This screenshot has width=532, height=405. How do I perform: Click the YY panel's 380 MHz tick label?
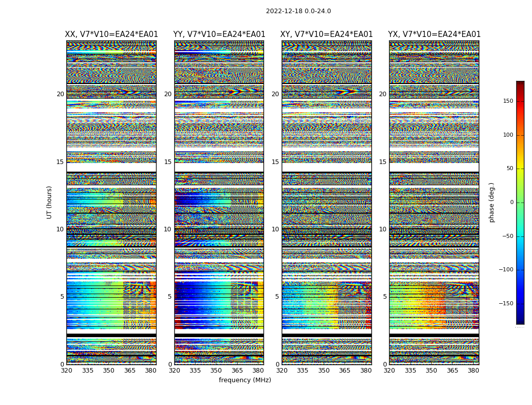coord(258,371)
